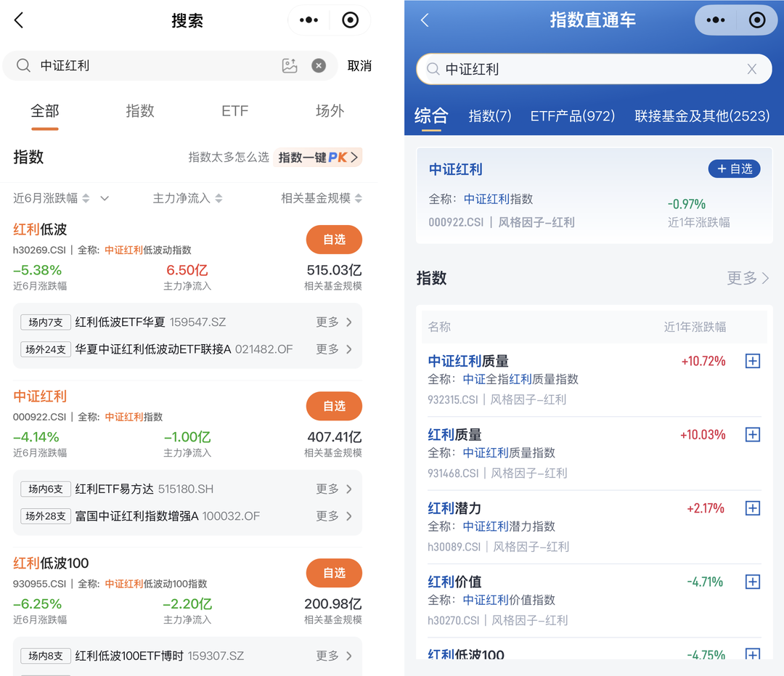Add 中证红利 to 自选 in left list
This screenshot has width=784, height=676.
[x=334, y=406]
